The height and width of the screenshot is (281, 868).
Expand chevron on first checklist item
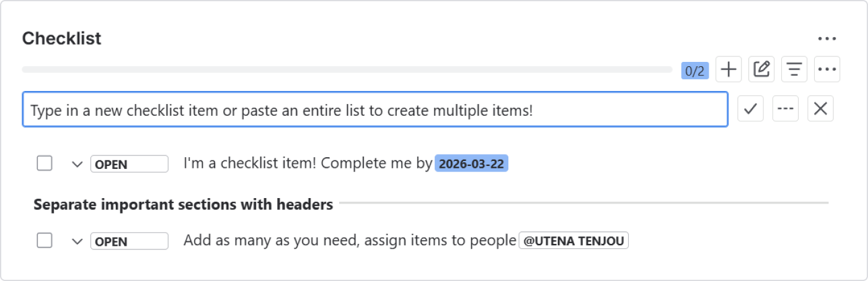click(77, 164)
